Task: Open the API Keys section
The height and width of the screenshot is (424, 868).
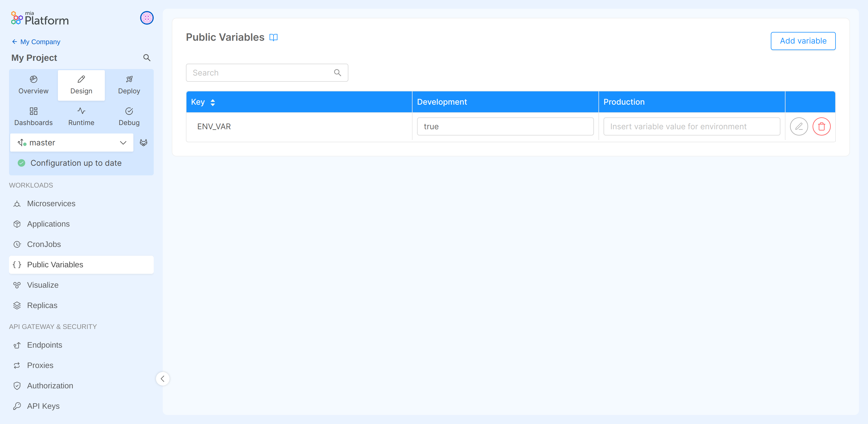Action: point(43,406)
